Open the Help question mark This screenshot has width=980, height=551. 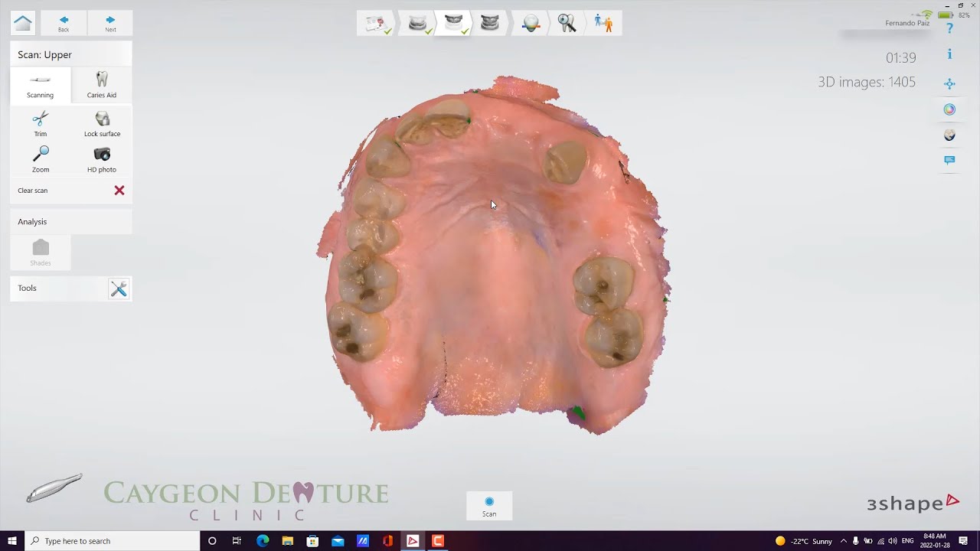[x=949, y=28]
